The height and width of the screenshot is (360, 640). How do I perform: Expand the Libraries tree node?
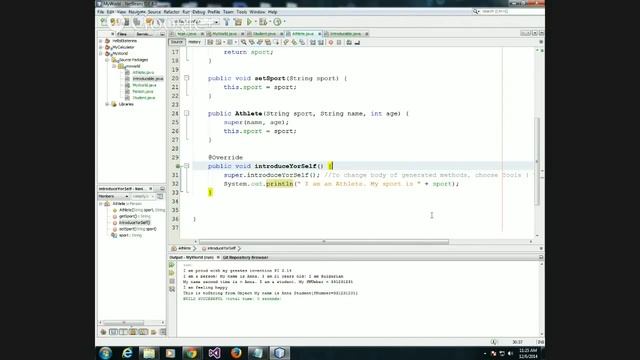coord(107,104)
